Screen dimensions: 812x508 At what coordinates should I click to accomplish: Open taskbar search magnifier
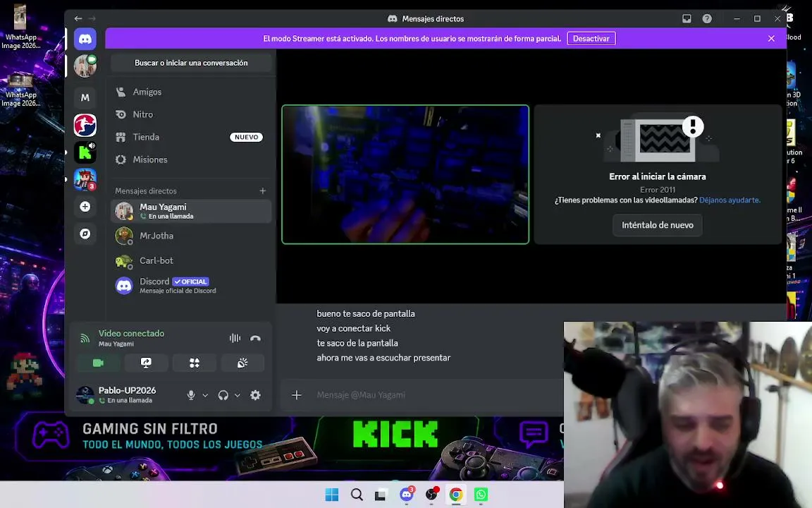tap(357, 495)
